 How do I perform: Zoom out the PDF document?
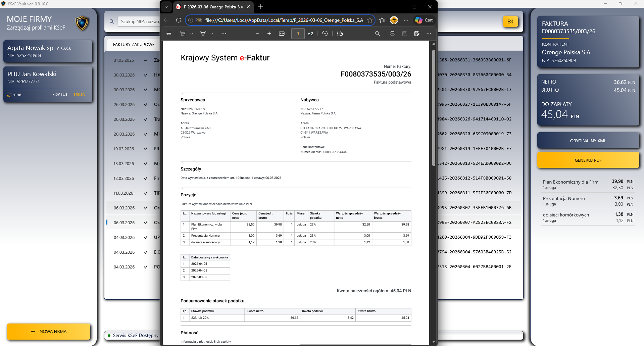(x=257, y=34)
